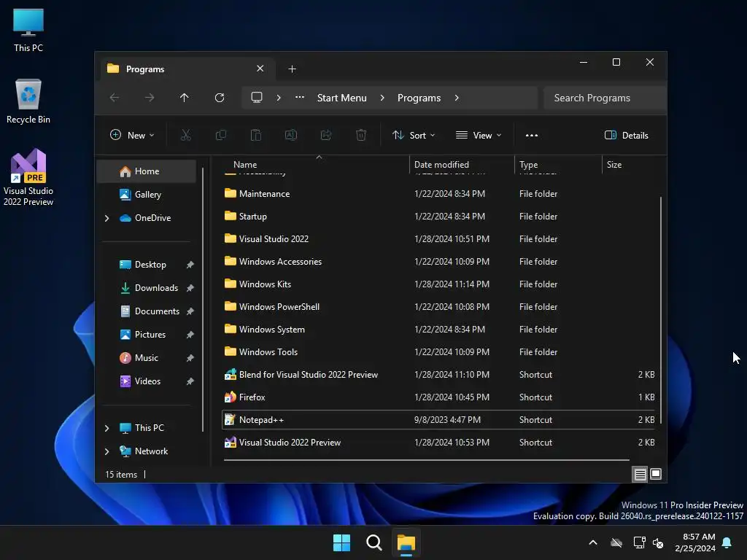Open Music quick access item

pos(147,358)
